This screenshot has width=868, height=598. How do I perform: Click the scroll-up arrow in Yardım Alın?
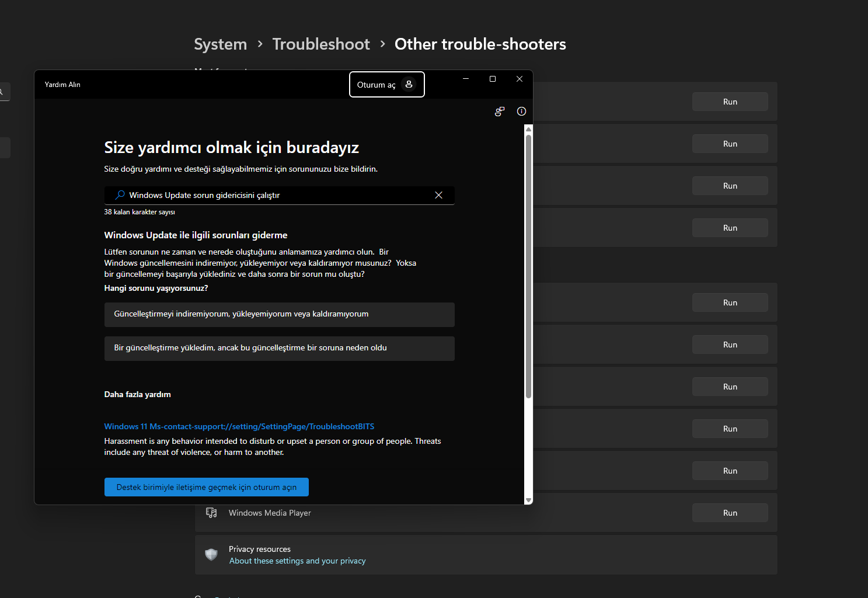point(528,129)
